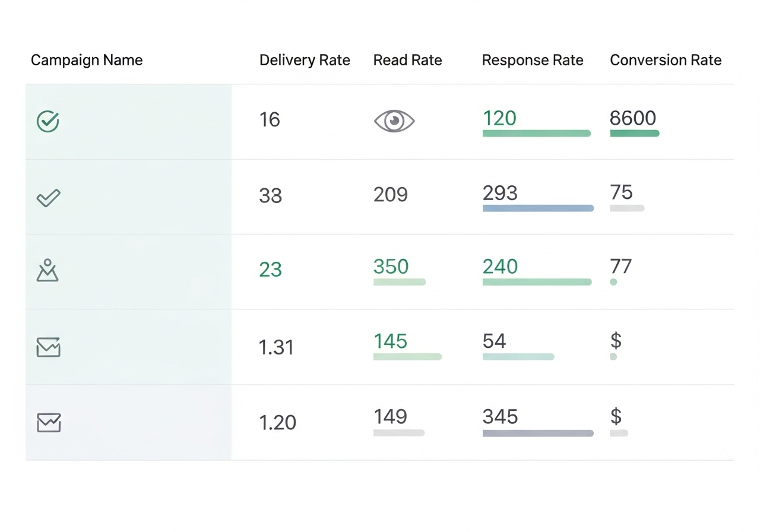This screenshot has height=532, width=760.
Task: Open the Campaign Name column header
Action: [86, 60]
